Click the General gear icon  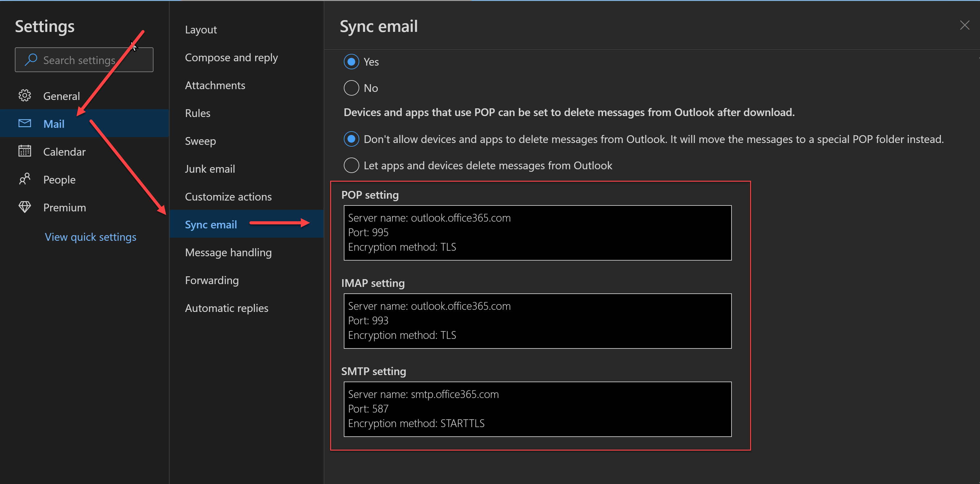[x=25, y=96]
